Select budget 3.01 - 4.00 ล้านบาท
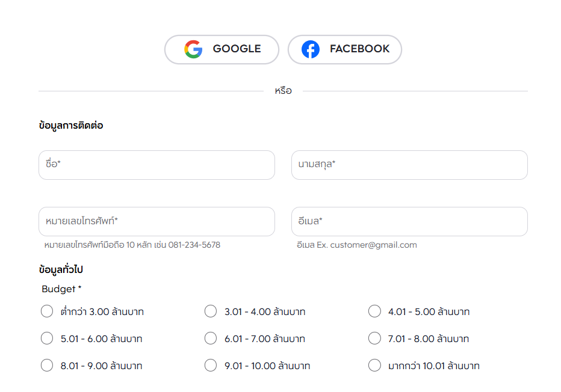This screenshot has width=561, height=392. point(211,311)
